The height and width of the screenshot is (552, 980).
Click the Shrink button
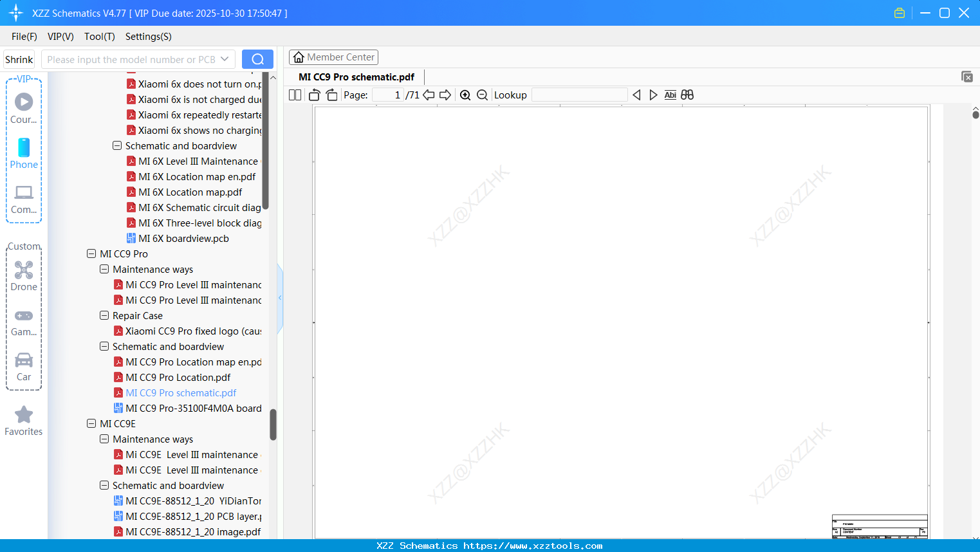pos(19,59)
